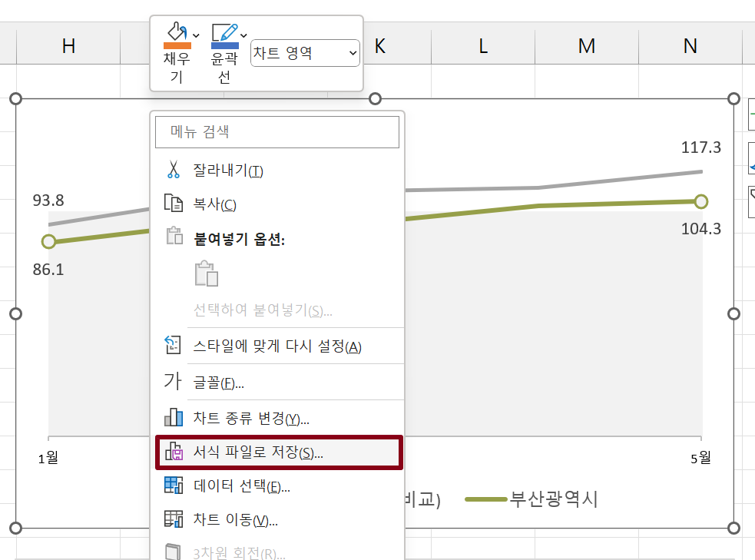The height and width of the screenshot is (560, 755).
Task: Click the 117.3 data label
Action: pos(700,147)
